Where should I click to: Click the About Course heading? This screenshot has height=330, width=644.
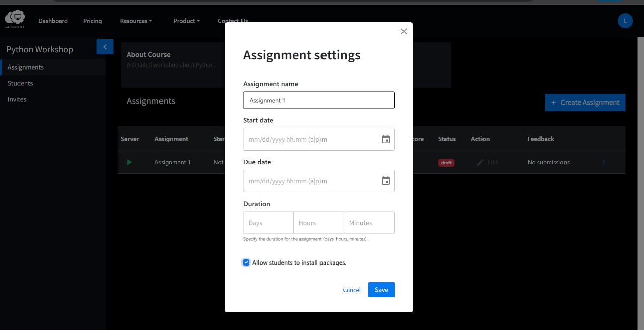148,54
